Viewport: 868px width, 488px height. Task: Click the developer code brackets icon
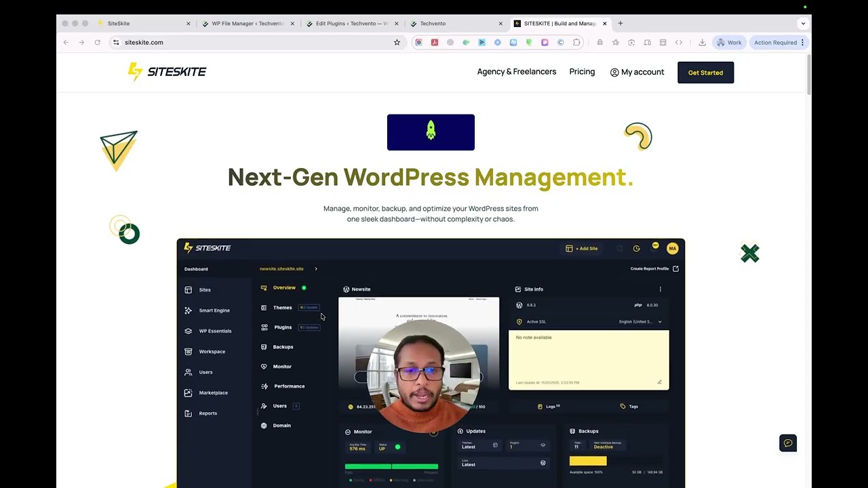pos(678,43)
